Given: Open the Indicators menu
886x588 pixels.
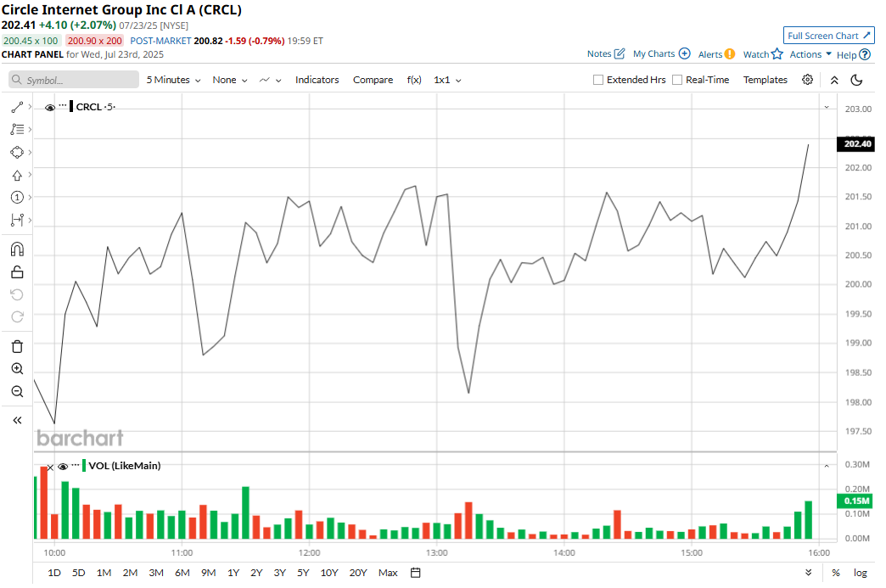Looking at the screenshot, I should 317,81.
